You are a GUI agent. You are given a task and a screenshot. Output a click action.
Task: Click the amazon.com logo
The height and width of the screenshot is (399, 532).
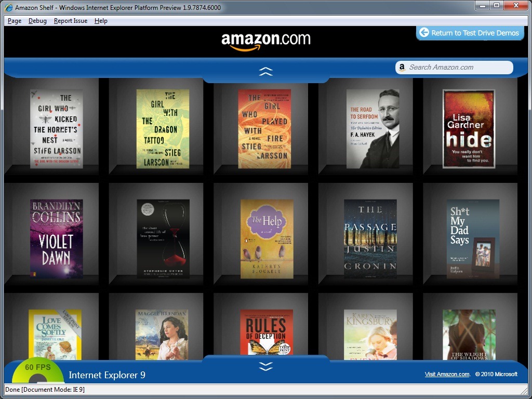coord(265,42)
